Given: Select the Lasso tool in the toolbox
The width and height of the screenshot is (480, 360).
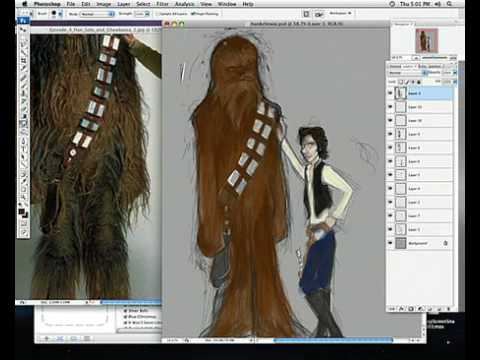Looking at the screenshot, I should (x=24, y=44).
